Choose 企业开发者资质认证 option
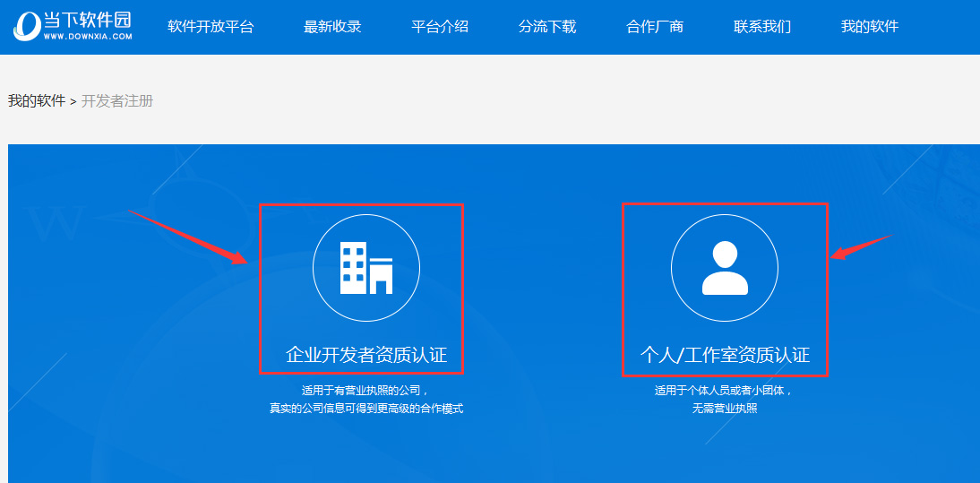This screenshot has width=980, height=483. click(x=366, y=355)
